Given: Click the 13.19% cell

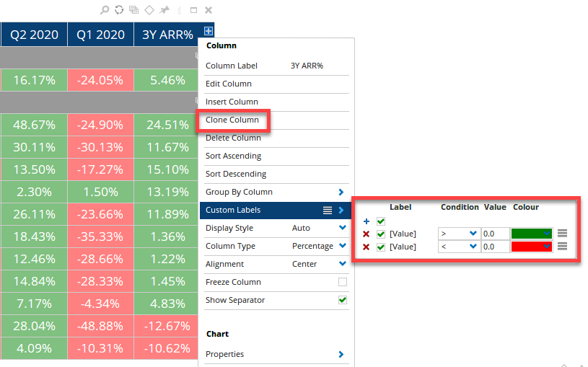Looking at the screenshot, I should point(166,192).
